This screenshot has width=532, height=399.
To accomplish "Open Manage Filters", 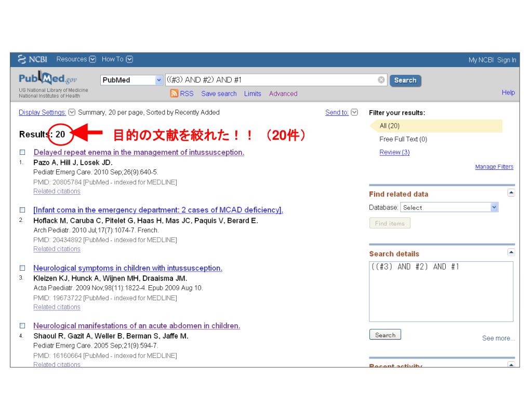I will click(494, 167).
